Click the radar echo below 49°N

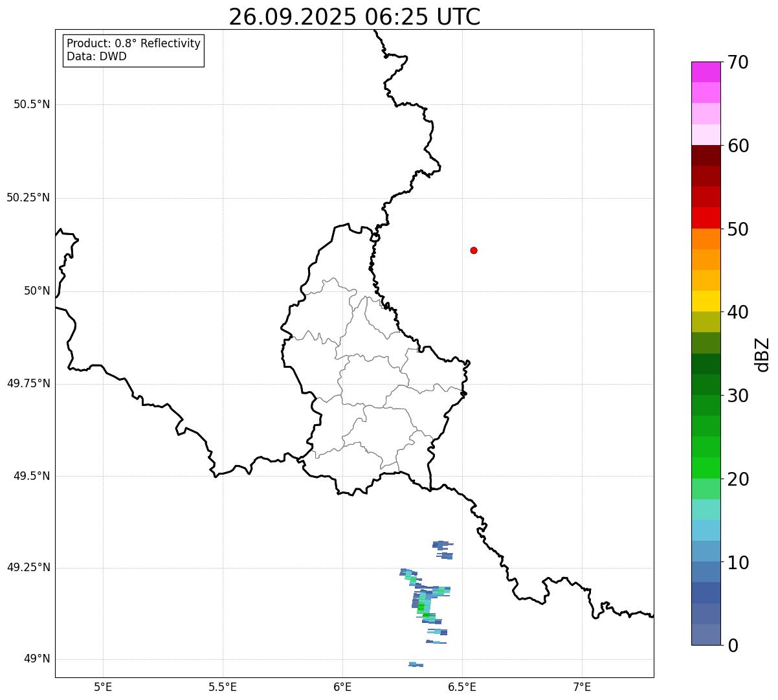pos(416,664)
